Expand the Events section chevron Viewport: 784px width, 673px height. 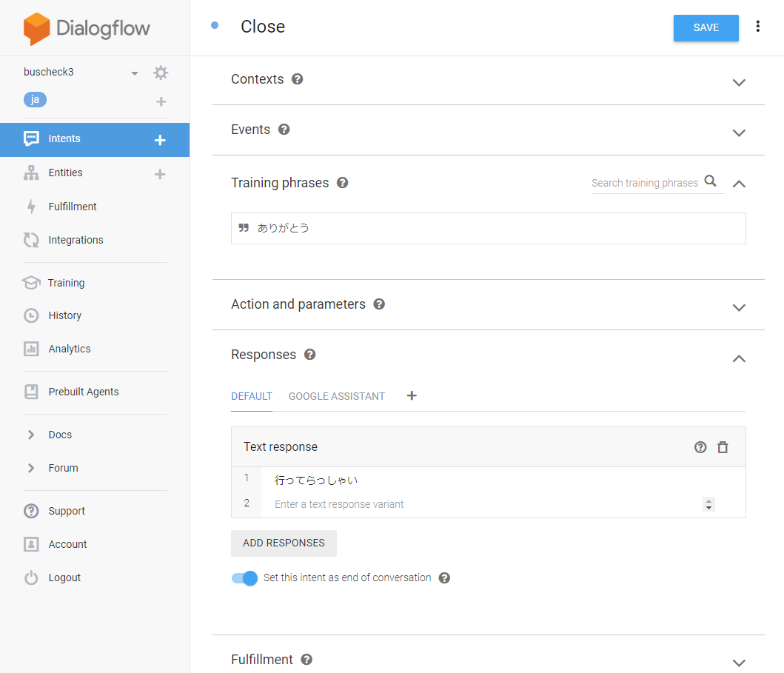tap(739, 133)
